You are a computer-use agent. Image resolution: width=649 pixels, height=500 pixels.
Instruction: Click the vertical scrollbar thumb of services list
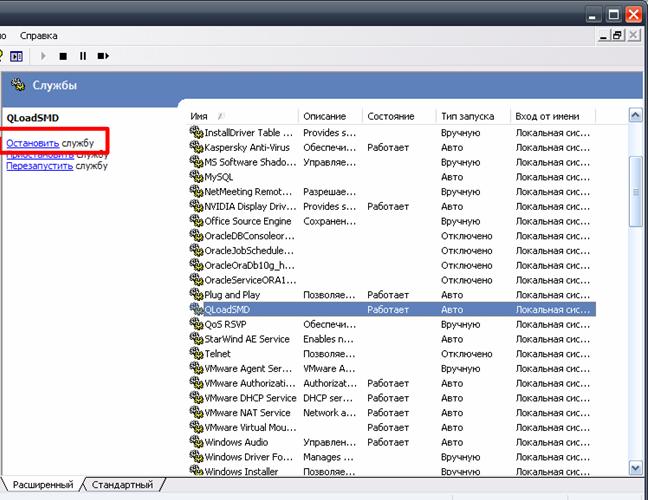click(635, 192)
